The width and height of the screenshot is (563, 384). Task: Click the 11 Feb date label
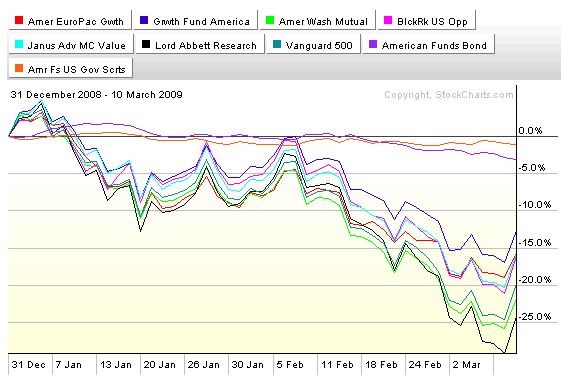[337, 365]
